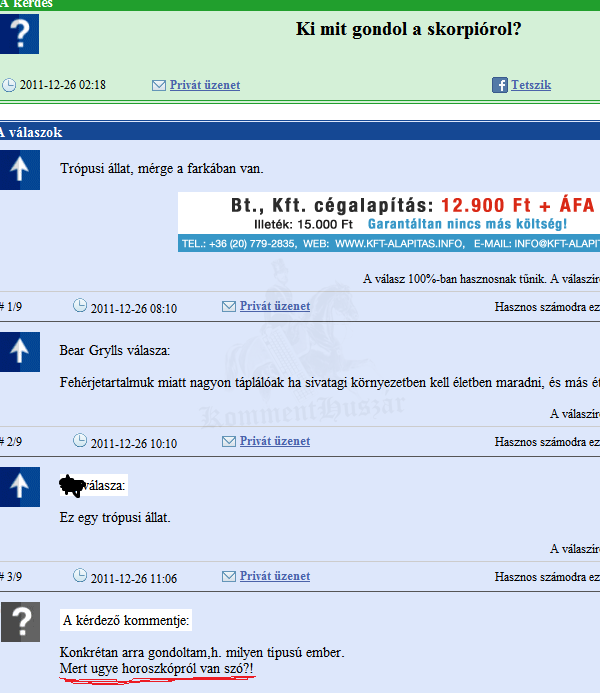The height and width of the screenshot is (693, 600).
Task: Click the Tetszik Facebook like link
Action: 531,86
